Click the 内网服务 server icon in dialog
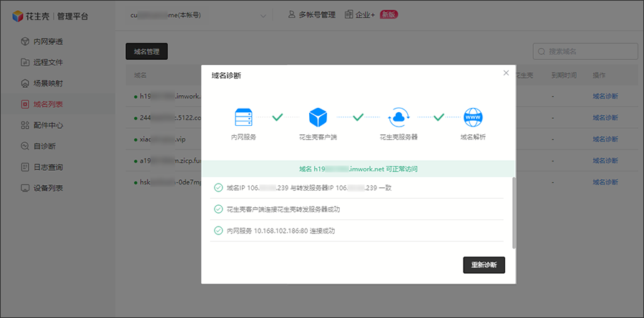This screenshot has height=318, width=644. click(243, 117)
